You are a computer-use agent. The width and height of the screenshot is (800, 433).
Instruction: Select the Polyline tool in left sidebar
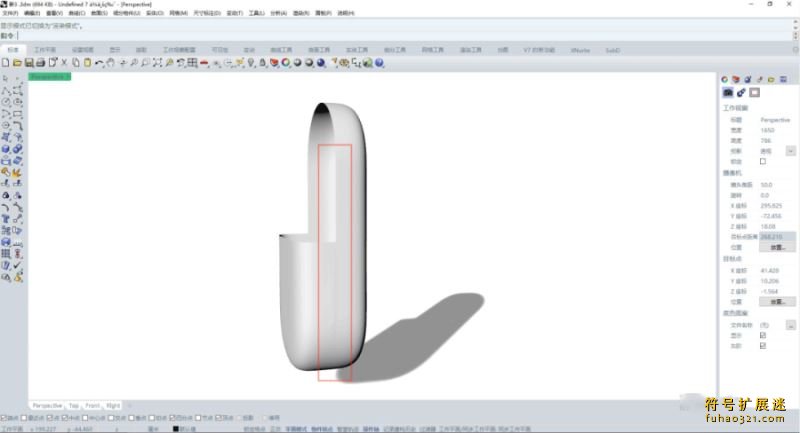point(6,90)
